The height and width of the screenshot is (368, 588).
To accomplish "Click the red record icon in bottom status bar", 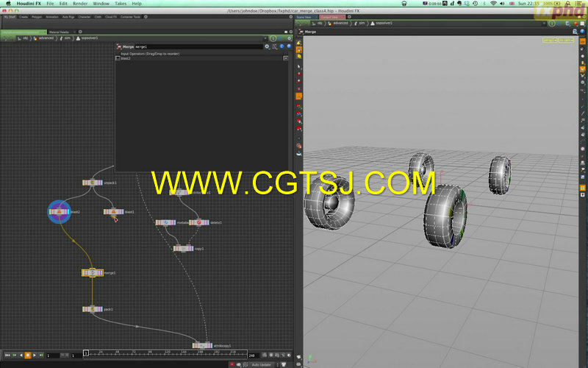I will pos(232,364).
